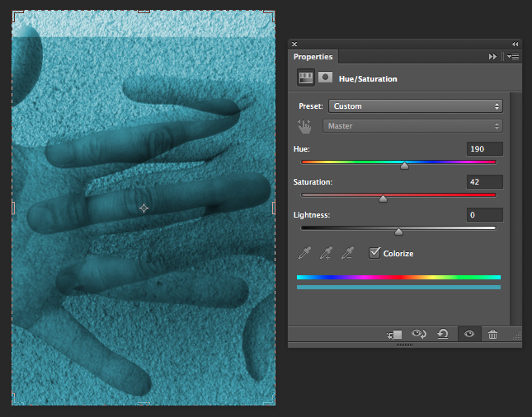Click the view previous state icon
The width and height of the screenshot is (532, 417).
(419, 334)
